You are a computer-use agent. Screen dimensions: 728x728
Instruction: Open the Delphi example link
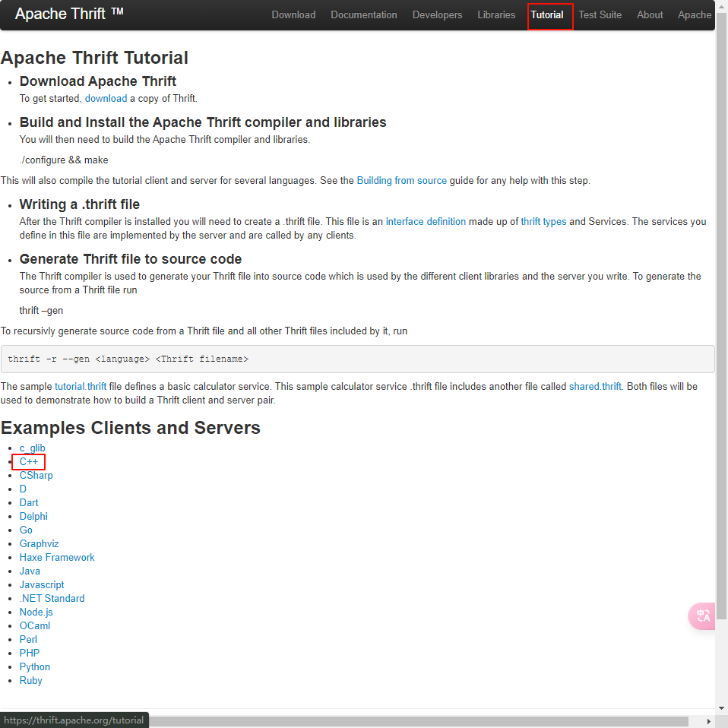(x=33, y=516)
